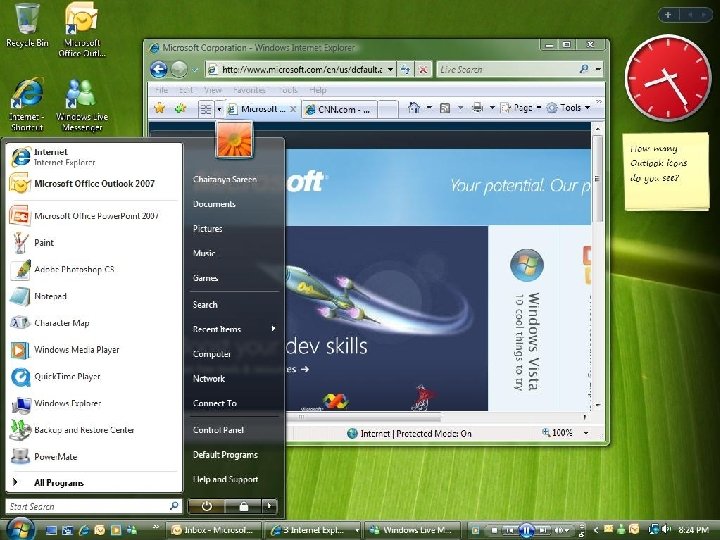Open Microsoft Office PowerPoint 2007 entry

click(x=94, y=216)
